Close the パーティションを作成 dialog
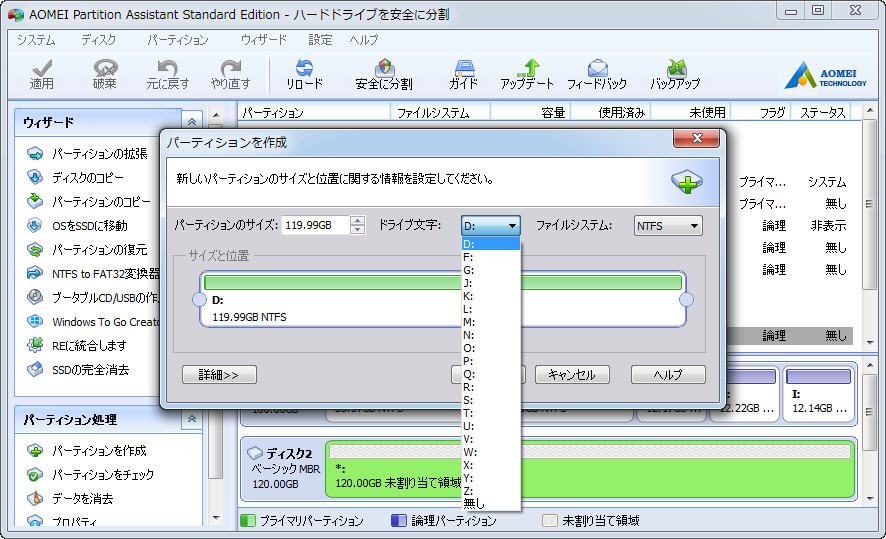The width and height of the screenshot is (886, 539). point(697,138)
